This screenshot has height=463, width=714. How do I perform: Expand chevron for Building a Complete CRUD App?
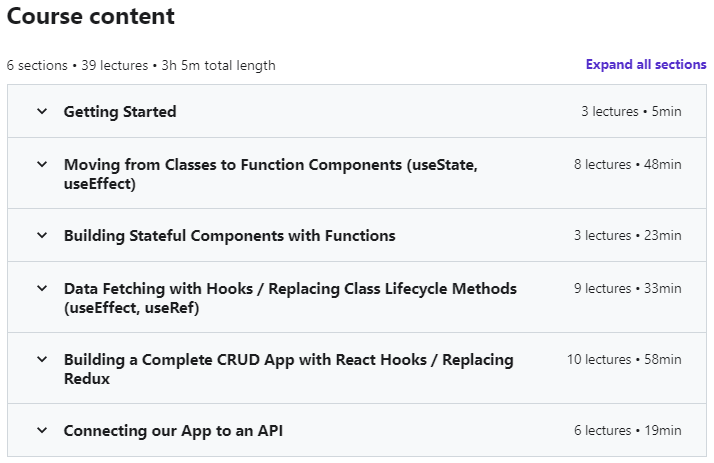(x=42, y=359)
